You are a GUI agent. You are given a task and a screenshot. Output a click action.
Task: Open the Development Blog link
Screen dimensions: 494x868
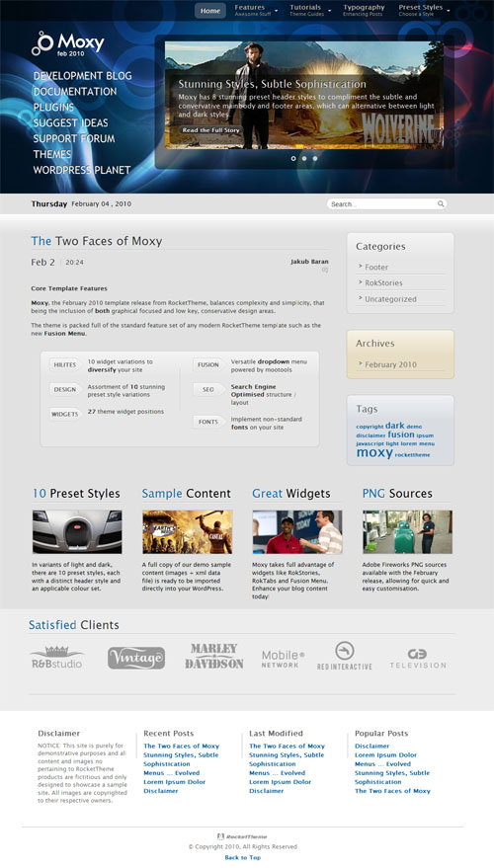coord(83,76)
